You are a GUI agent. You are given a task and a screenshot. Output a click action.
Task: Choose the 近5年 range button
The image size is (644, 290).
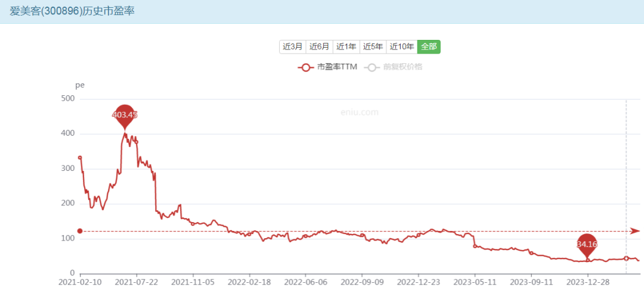point(373,46)
